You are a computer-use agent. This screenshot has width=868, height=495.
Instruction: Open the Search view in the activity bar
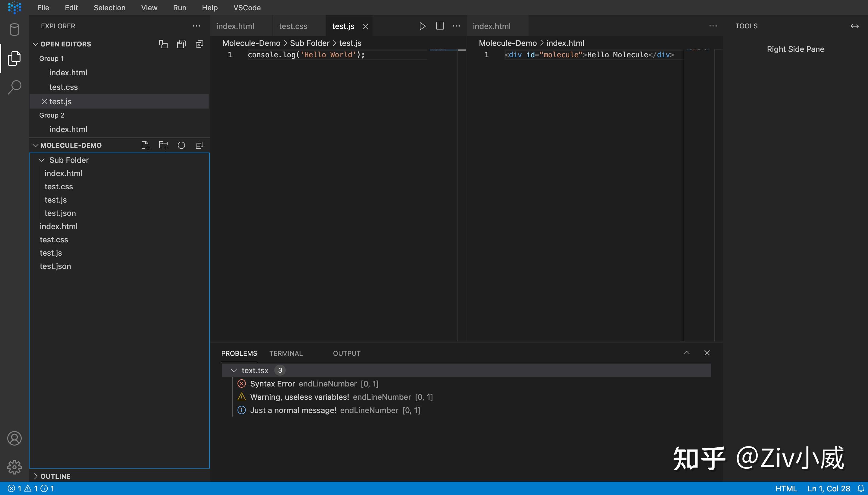[14, 87]
